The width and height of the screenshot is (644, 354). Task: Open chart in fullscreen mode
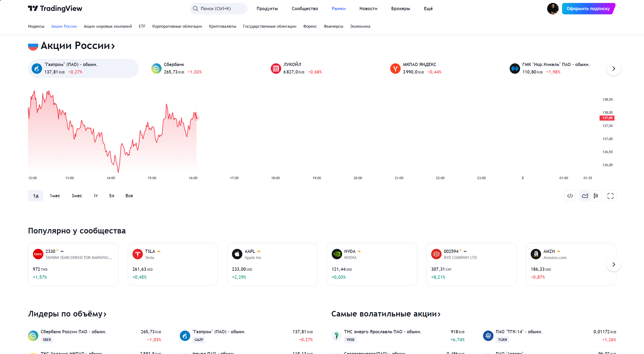[610, 196]
